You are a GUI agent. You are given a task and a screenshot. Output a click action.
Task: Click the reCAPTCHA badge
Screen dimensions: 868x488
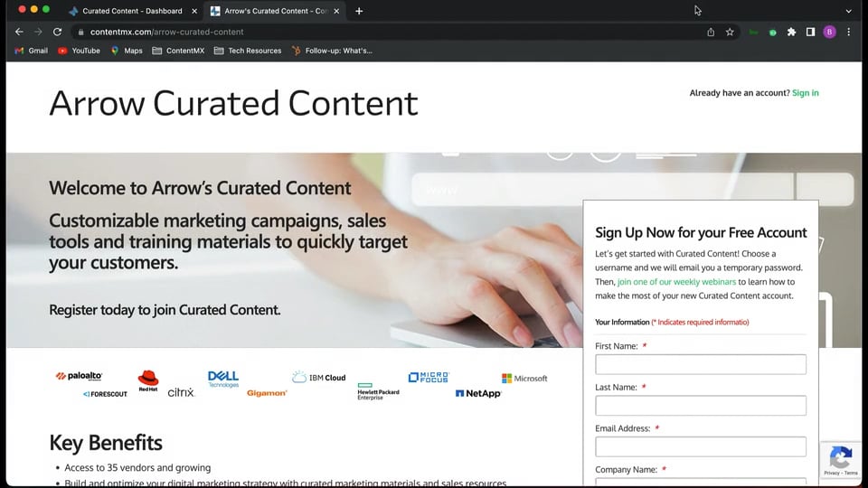[x=841, y=459]
